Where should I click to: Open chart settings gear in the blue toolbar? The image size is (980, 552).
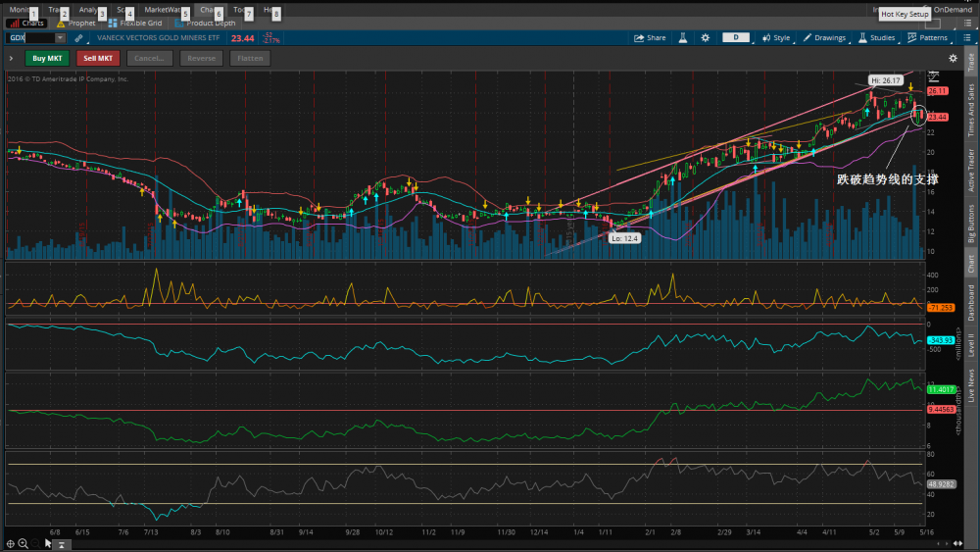click(x=705, y=38)
